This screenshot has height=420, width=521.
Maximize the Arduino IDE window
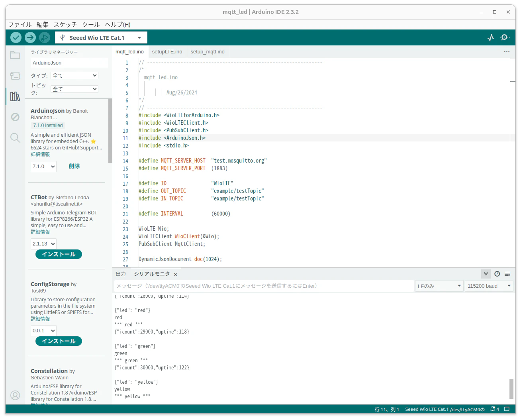point(495,12)
